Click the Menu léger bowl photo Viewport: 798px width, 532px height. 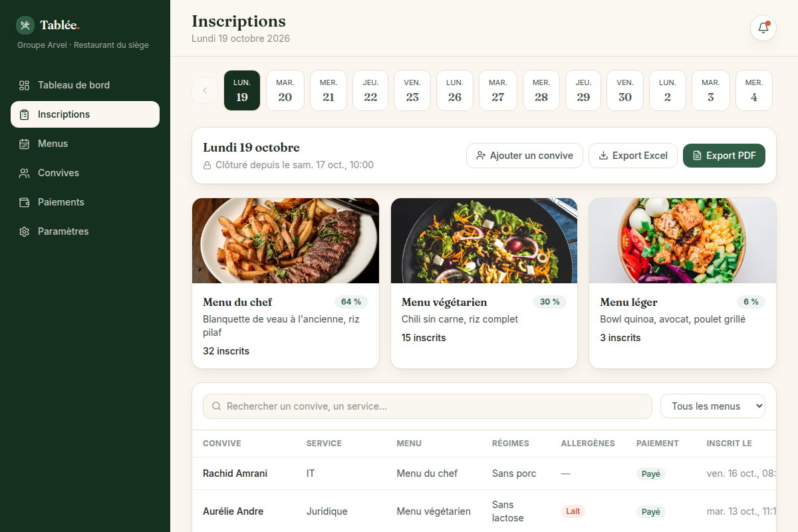point(682,241)
